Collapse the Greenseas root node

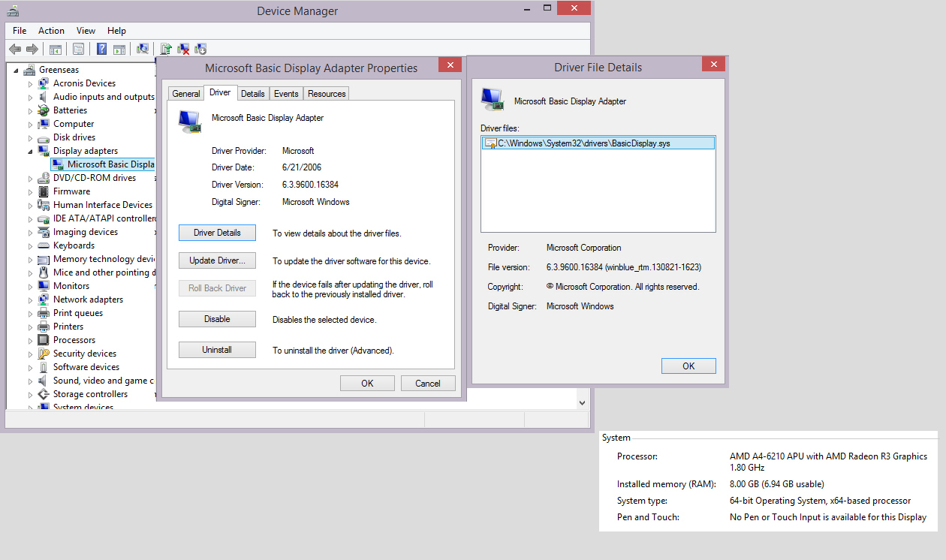click(x=17, y=71)
